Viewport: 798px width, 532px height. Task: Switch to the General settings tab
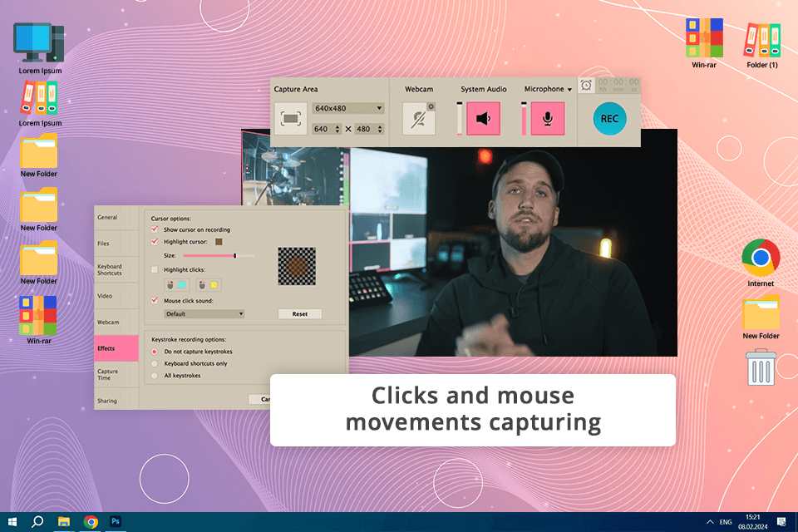116,218
